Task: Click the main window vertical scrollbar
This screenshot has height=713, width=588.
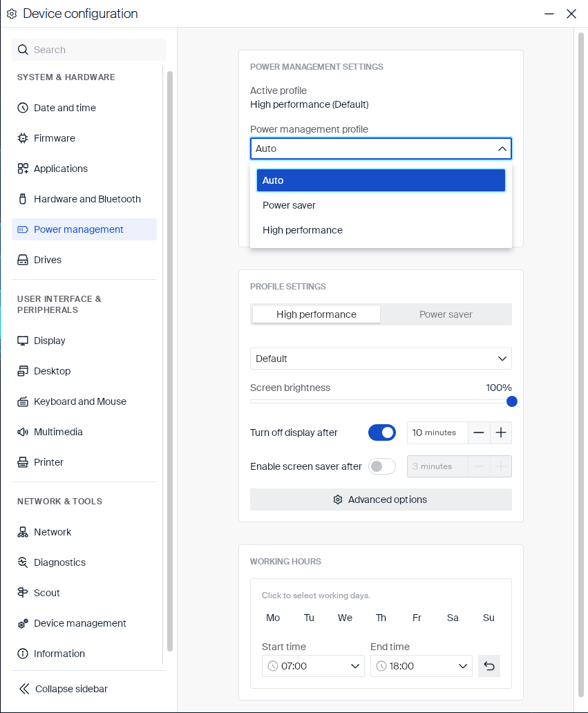Action: click(x=580, y=365)
